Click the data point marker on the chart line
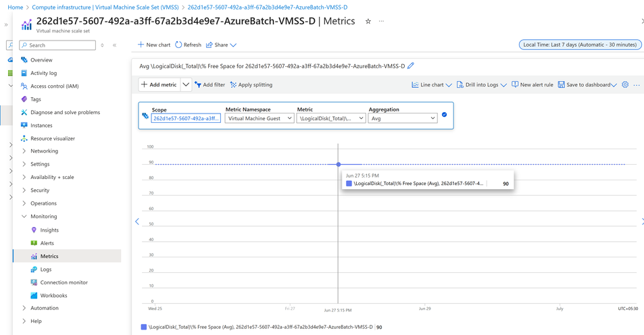Viewport: 644px width, 335px height. click(339, 164)
